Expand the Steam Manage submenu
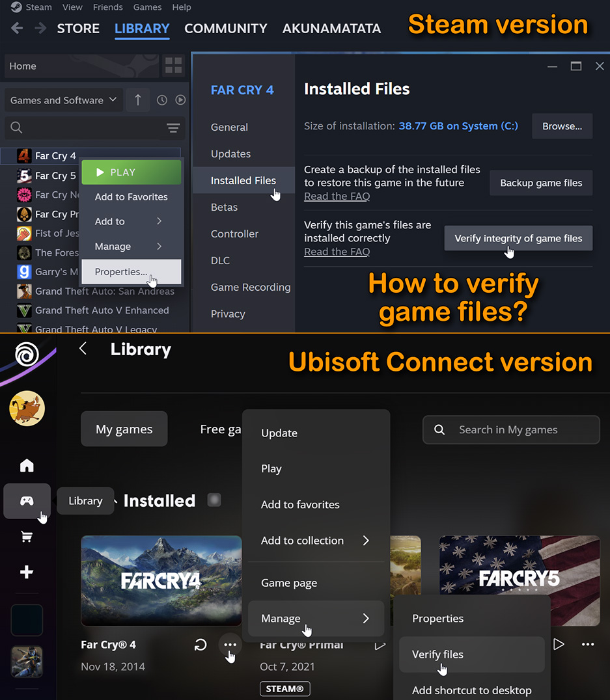 [x=132, y=247]
